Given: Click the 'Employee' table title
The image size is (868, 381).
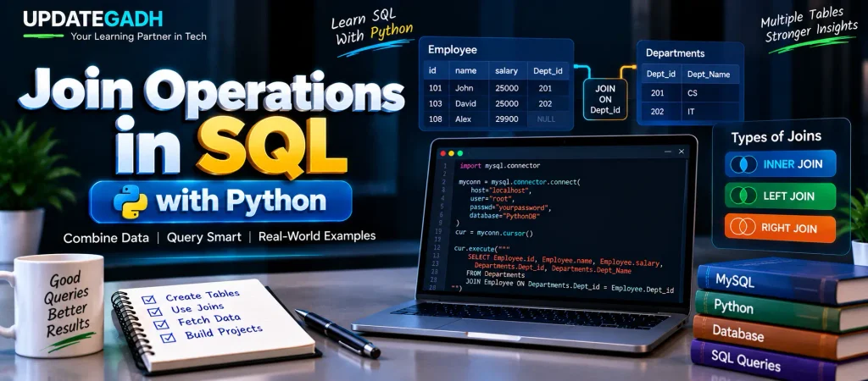Looking at the screenshot, I should pos(453,50).
